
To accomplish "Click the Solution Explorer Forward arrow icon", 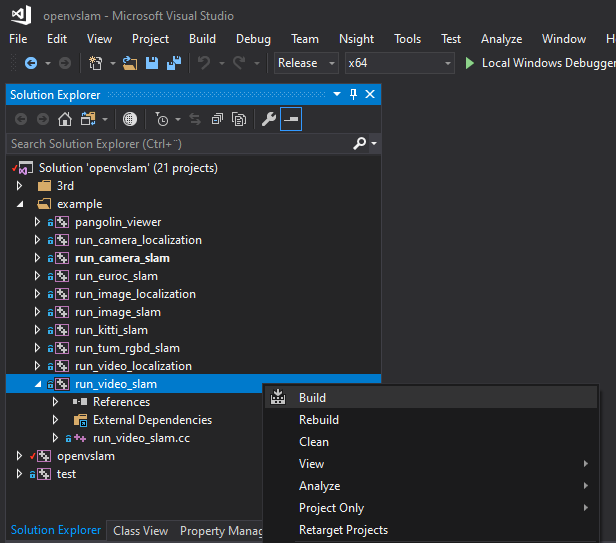I will [43, 119].
